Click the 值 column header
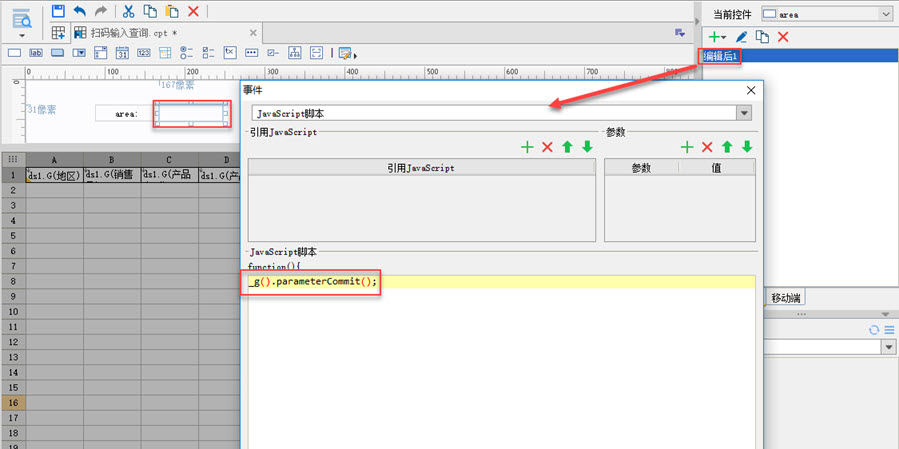Screen dimensions: 899x449 (717, 168)
